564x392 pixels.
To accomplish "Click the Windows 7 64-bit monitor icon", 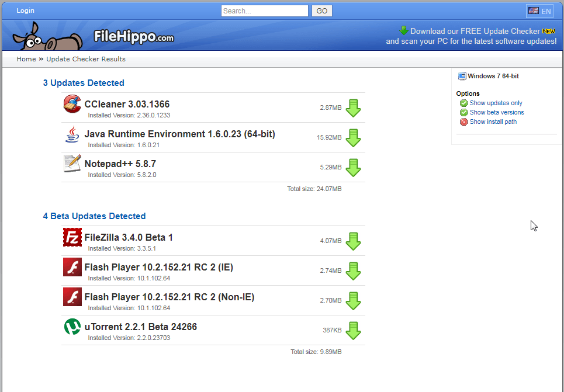I will click(x=461, y=75).
